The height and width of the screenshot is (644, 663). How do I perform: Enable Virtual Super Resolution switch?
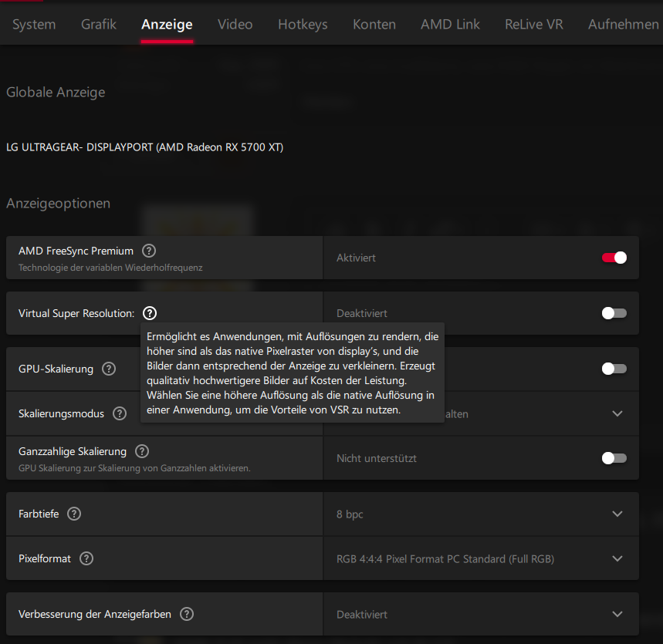click(x=614, y=313)
